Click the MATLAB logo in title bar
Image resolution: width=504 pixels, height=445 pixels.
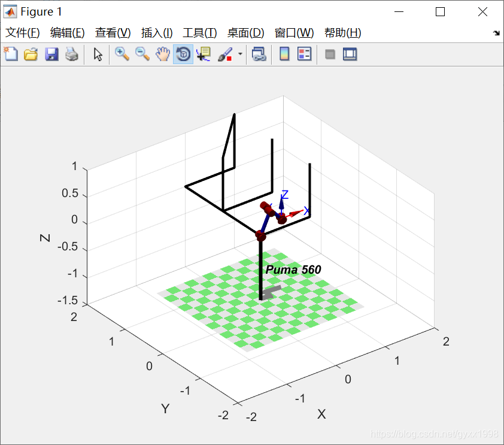(10, 11)
